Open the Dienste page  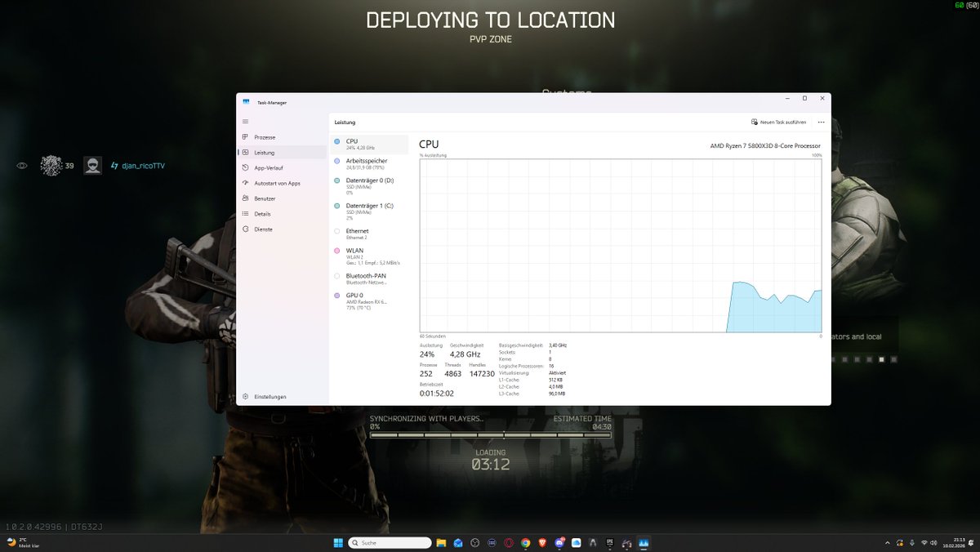point(282,229)
